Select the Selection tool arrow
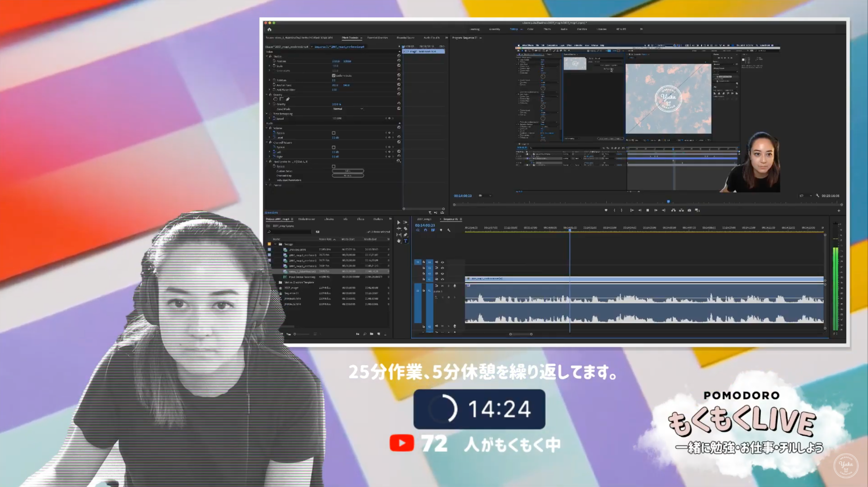Image resolution: width=868 pixels, height=487 pixels. pyautogui.click(x=399, y=222)
